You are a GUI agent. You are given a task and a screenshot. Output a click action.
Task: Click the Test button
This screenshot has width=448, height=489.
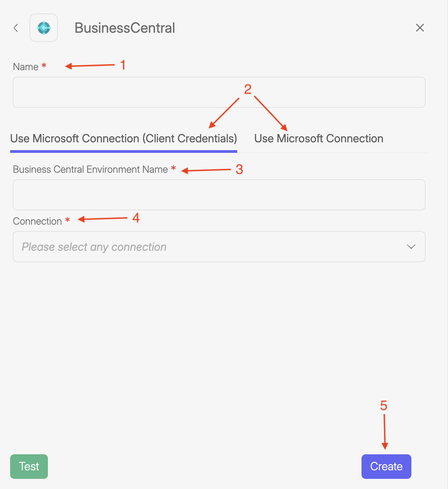click(x=29, y=466)
